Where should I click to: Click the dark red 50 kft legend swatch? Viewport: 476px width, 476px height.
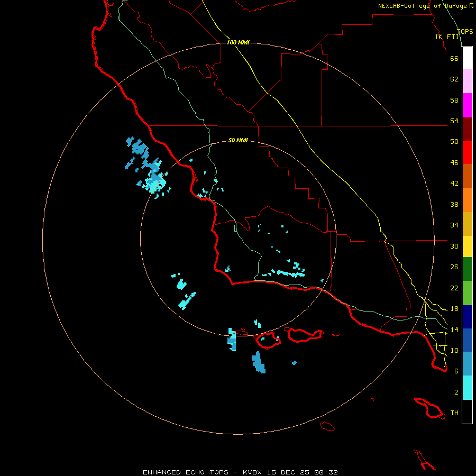467,129
